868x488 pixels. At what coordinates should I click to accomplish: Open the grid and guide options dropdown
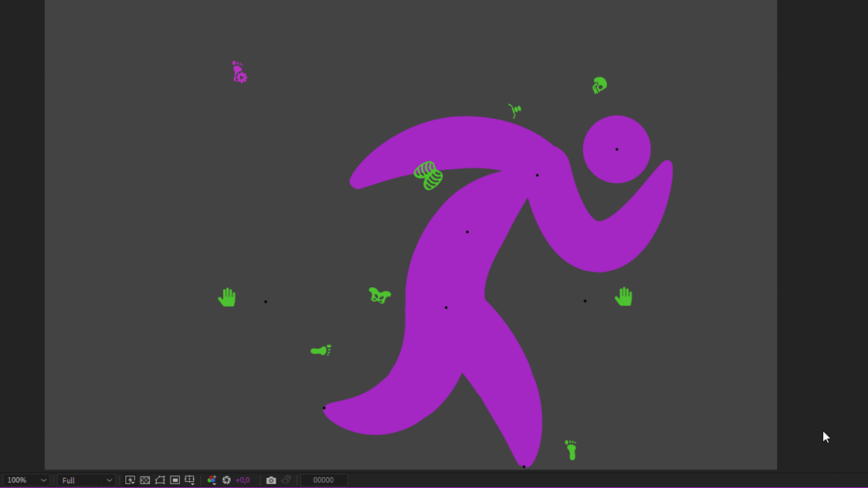point(190,480)
